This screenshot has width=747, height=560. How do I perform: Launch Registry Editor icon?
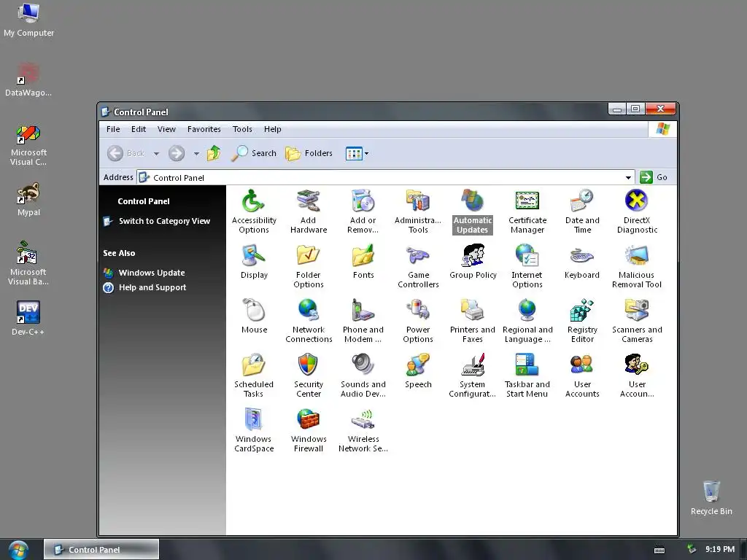[582, 321]
